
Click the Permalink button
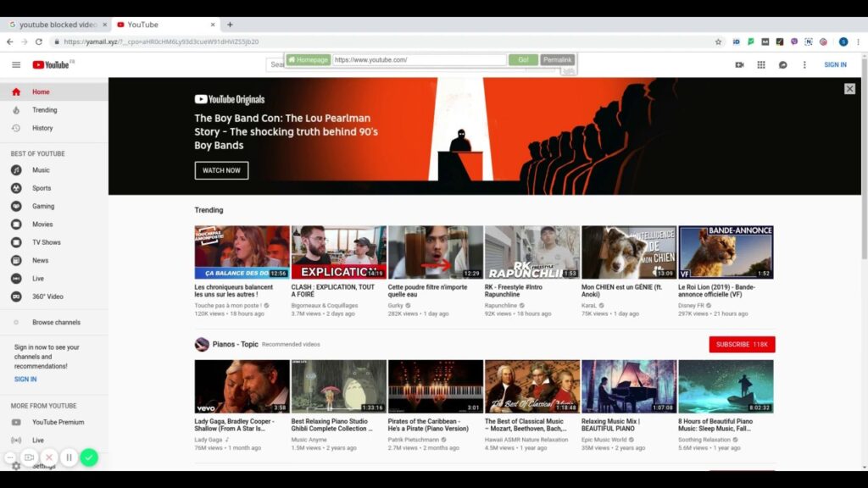click(557, 60)
